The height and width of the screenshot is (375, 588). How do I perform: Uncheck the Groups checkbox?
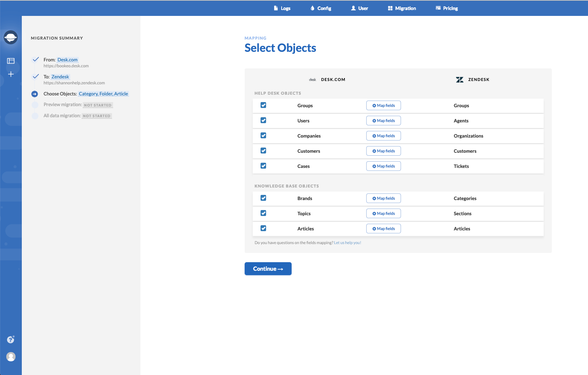click(x=264, y=105)
